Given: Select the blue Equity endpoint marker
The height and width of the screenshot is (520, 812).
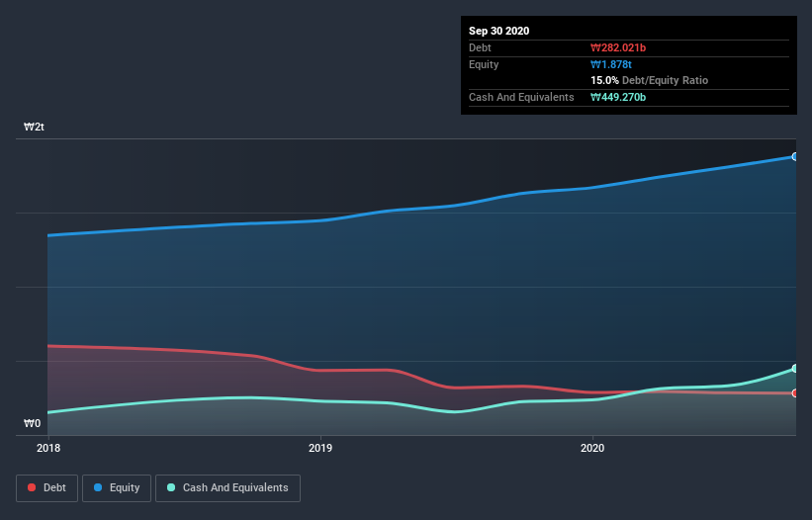Looking at the screenshot, I should click(x=795, y=157).
